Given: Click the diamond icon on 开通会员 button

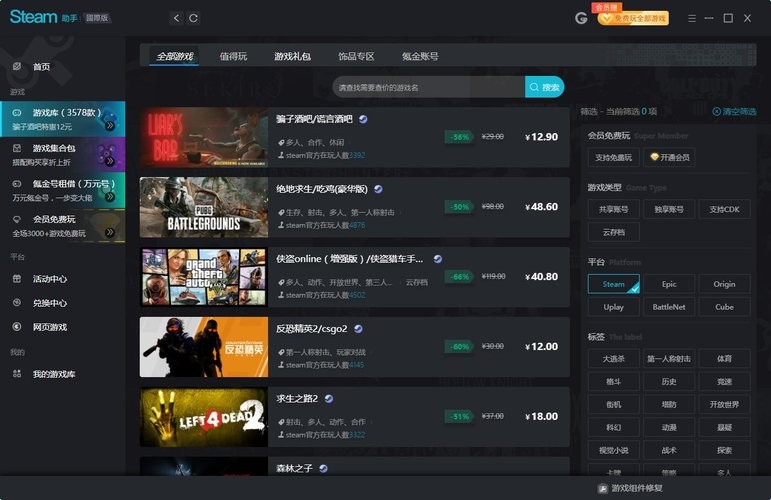Looking at the screenshot, I should click(x=654, y=157).
